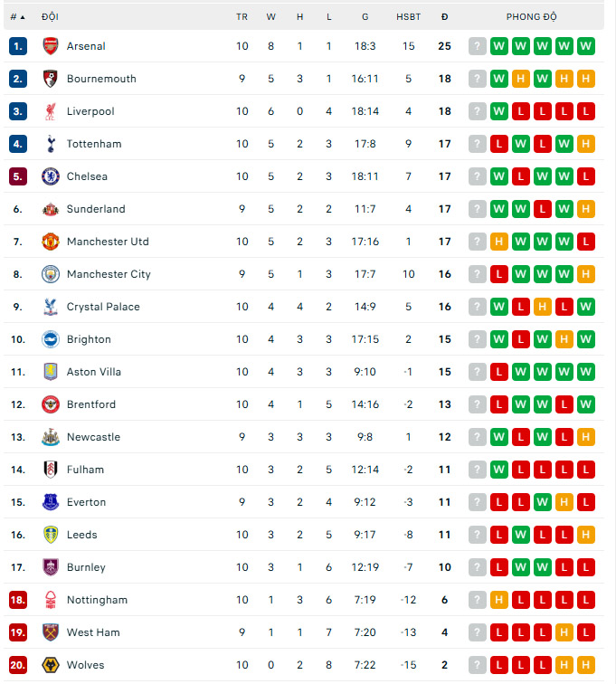616x684 pixels.
Task: Sort standings by the Đ points column
Action: tap(444, 17)
